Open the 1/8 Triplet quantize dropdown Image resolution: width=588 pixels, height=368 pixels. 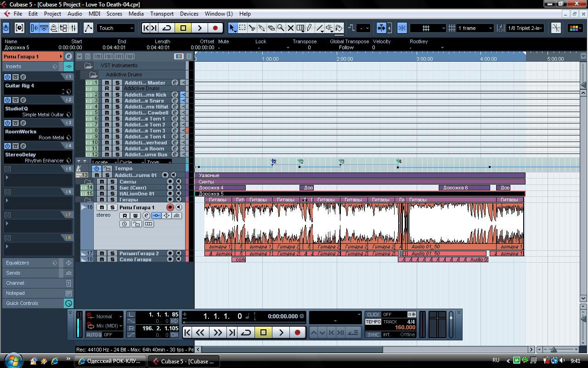pos(525,28)
